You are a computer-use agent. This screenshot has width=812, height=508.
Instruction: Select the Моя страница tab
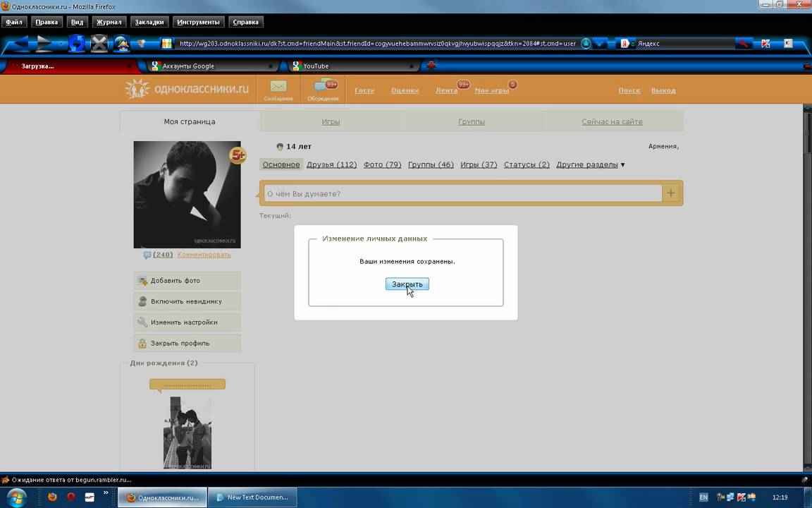pos(190,122)
